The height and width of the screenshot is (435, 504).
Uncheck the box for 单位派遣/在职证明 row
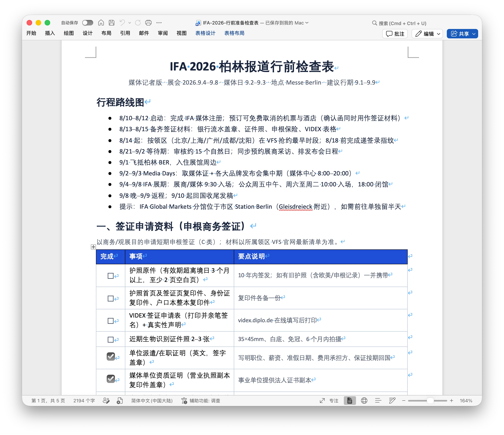(x=111, y=356)
